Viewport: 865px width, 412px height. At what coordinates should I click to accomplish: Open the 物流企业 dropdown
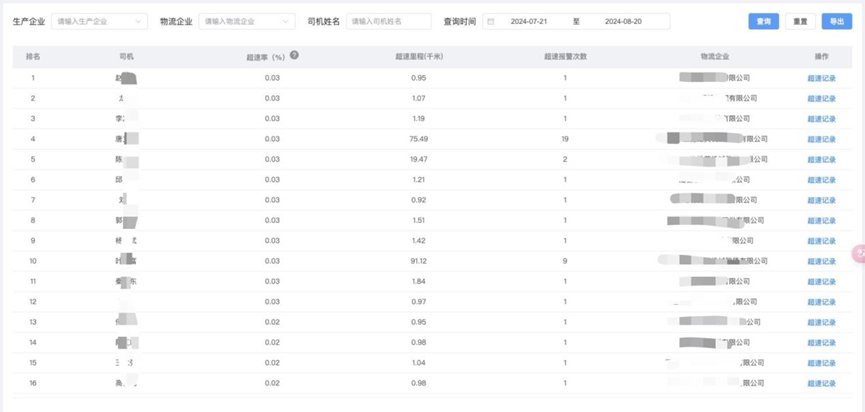(247, 22)
